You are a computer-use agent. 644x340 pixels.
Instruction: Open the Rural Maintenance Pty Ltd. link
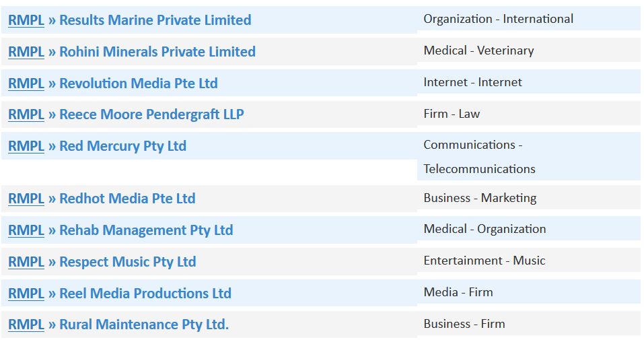click(144, 325)
